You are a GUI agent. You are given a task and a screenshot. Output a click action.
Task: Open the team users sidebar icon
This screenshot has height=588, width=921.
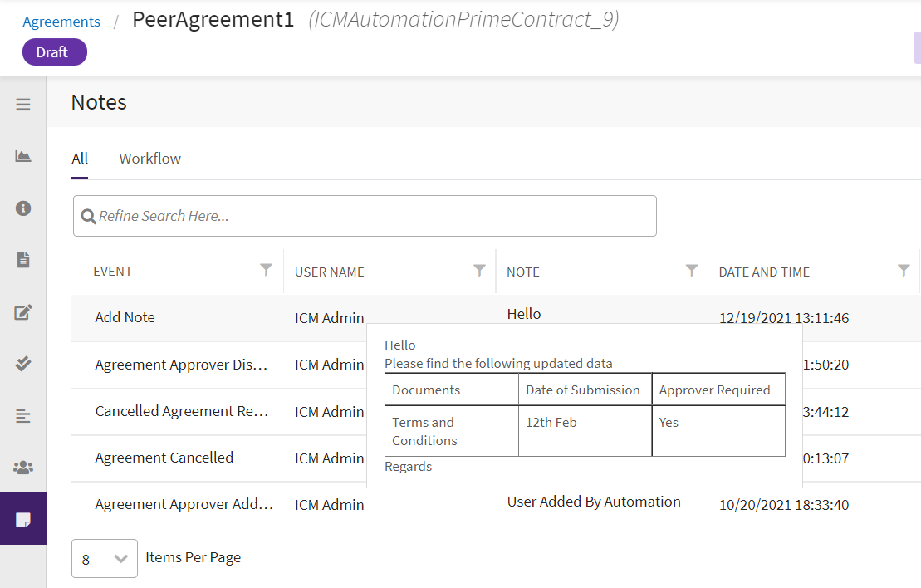click(x=23, y=468)
